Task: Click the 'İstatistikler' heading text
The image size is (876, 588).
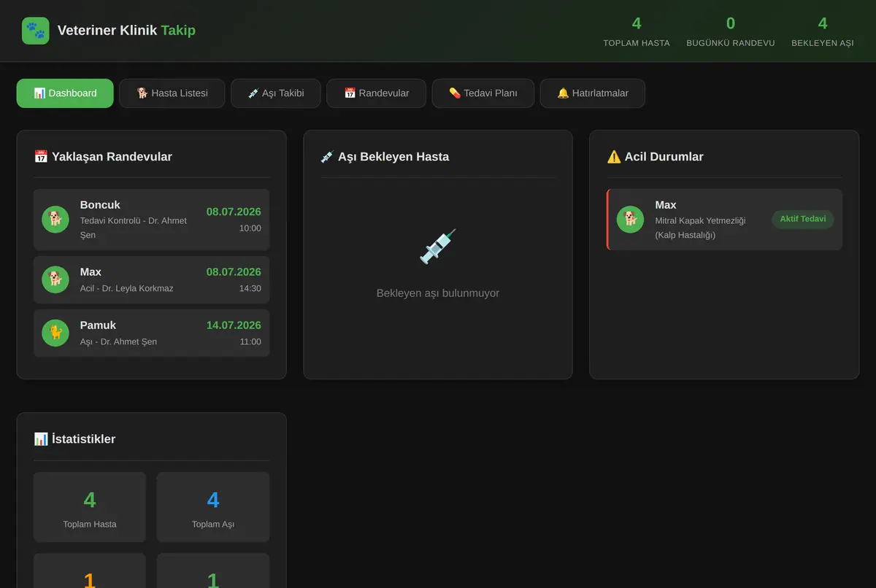Action: (x=83, y=439)
